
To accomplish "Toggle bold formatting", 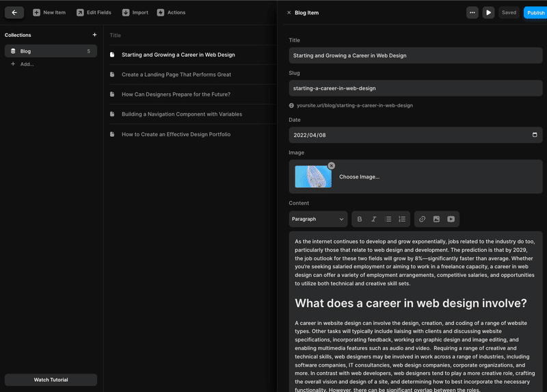I will point(360,219).
